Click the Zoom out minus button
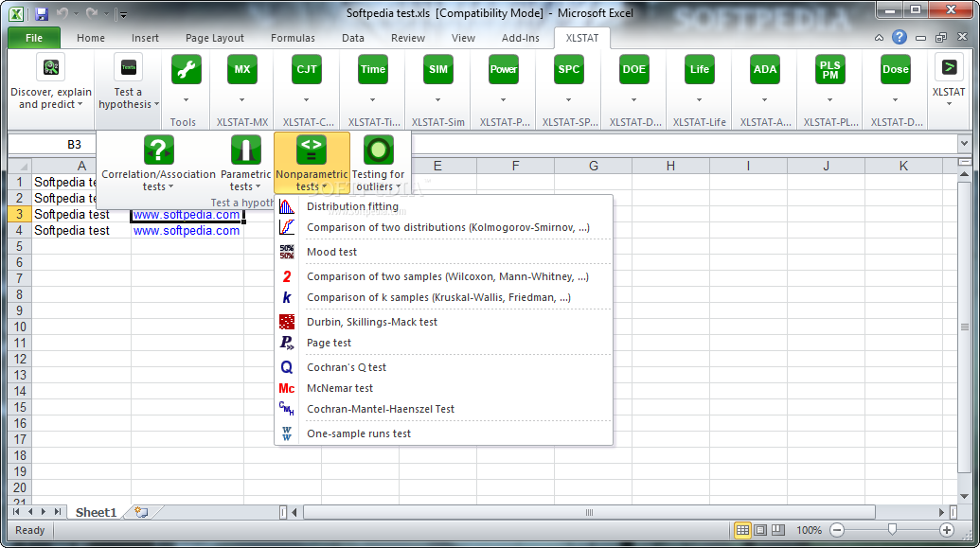The height and width of the screenshot is (548, 980). pos(837,531)
